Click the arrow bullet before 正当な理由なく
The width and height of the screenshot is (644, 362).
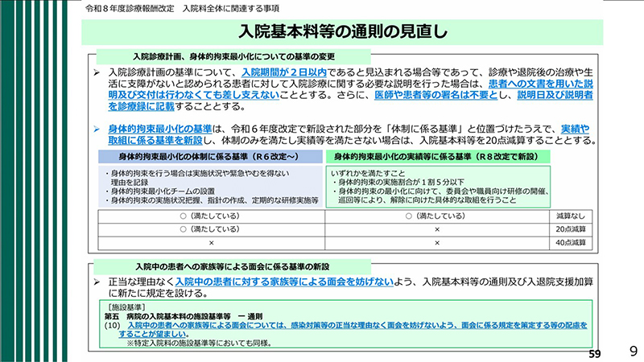96,282
